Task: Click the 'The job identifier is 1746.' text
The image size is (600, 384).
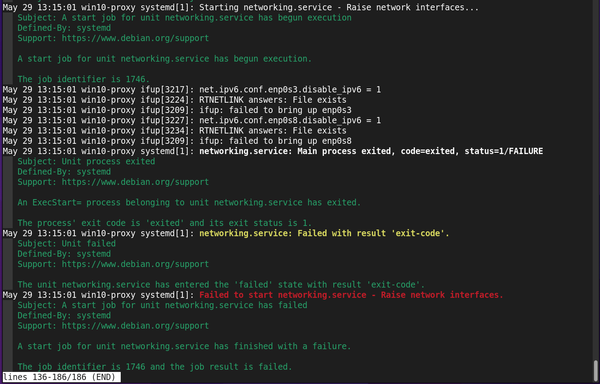Action: pos(84,79)
